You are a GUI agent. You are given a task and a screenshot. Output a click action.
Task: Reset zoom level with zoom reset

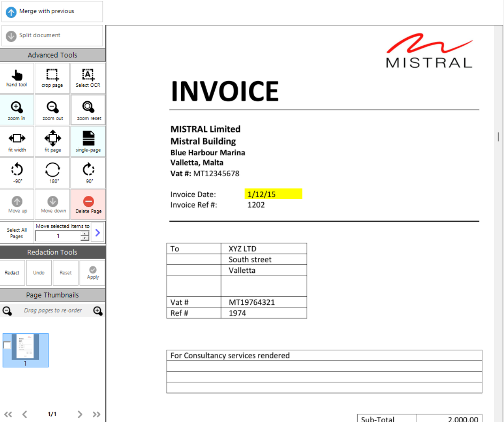[x=88, y=110]
